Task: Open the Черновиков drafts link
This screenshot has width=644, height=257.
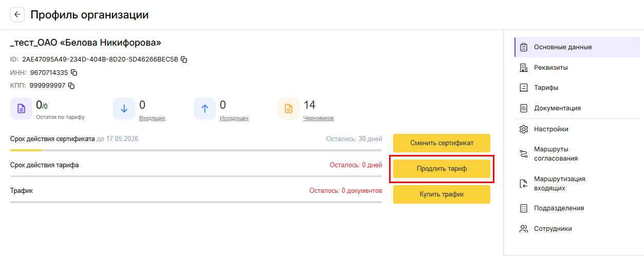Action: [318, 118]
